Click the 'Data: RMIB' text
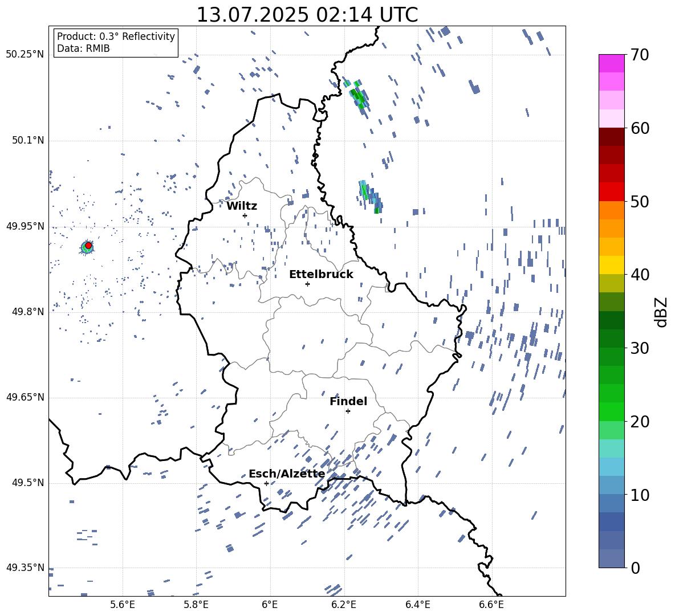Viewport: 675px width, 616px height. [83, 48]
